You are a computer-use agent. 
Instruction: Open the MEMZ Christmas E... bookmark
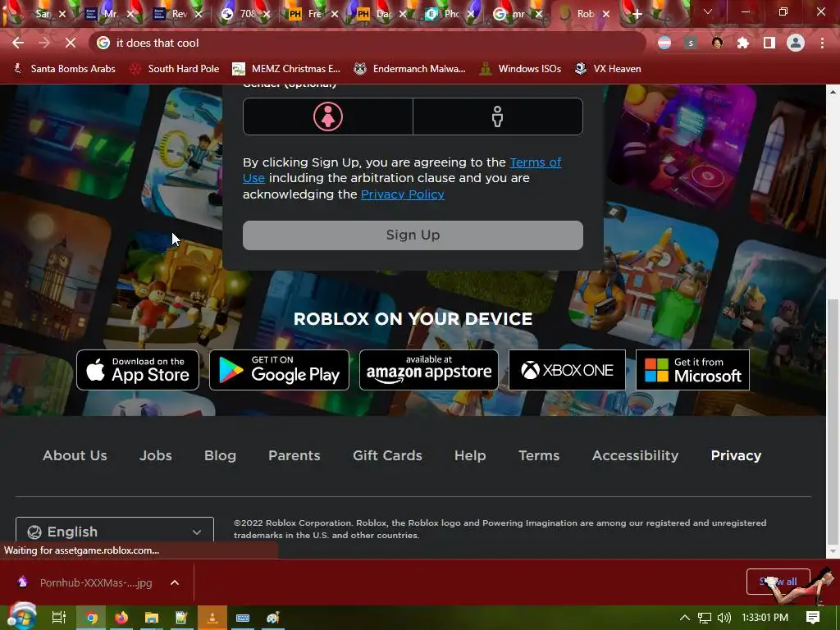pos(286,69)
